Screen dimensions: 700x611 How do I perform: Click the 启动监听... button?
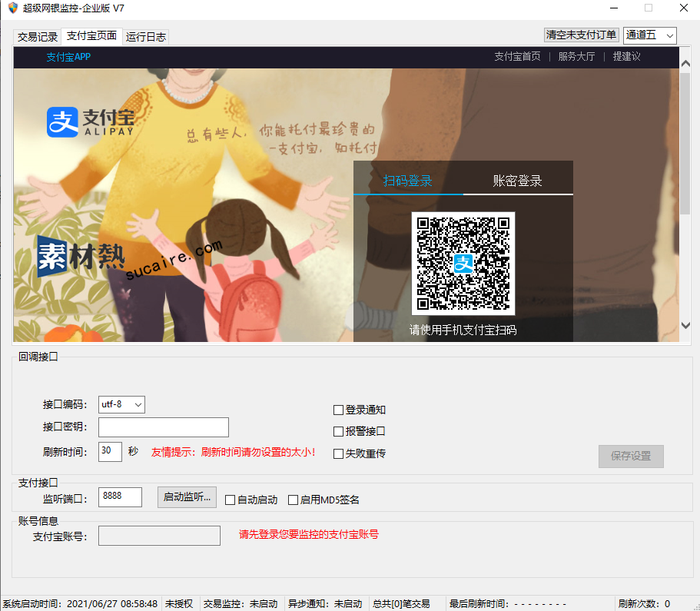[x=187, y=497]
